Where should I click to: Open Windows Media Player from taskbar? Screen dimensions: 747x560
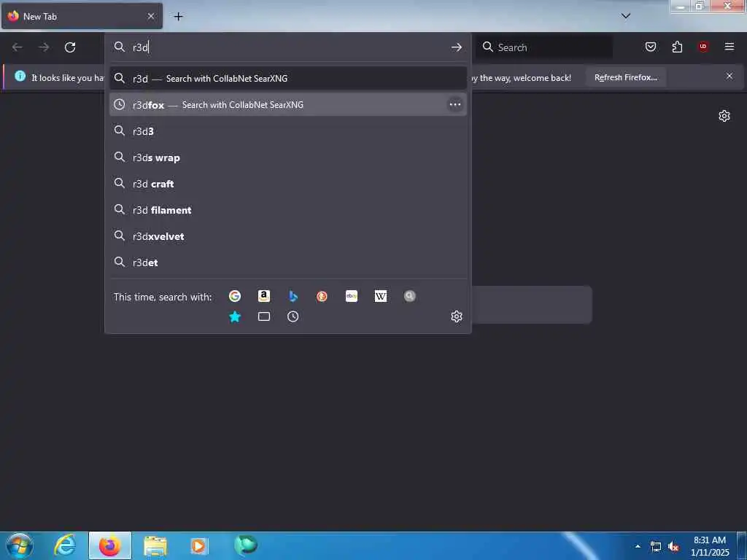[198, 545]
